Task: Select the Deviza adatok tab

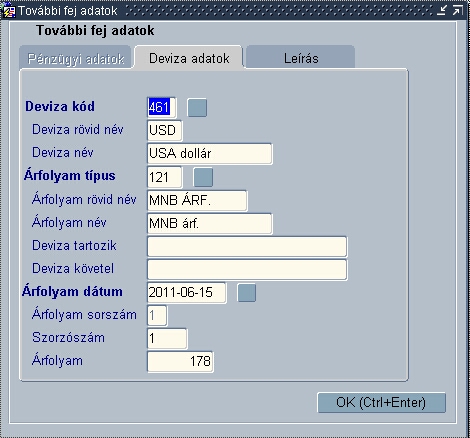Action: coord(189,58)
